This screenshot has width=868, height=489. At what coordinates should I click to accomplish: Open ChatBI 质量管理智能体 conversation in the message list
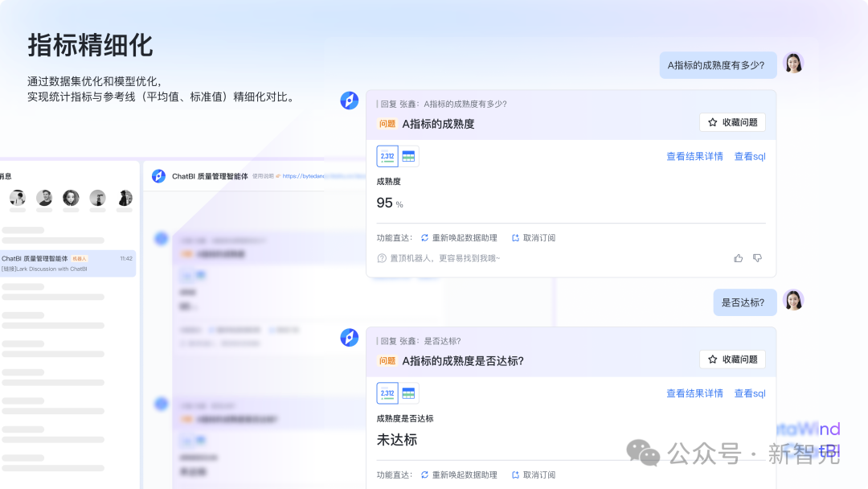[x=68, y=264]
